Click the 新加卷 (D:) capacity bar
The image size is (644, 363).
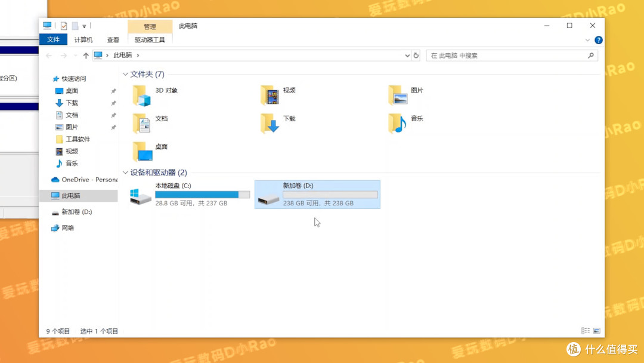(x=330, y=195)
